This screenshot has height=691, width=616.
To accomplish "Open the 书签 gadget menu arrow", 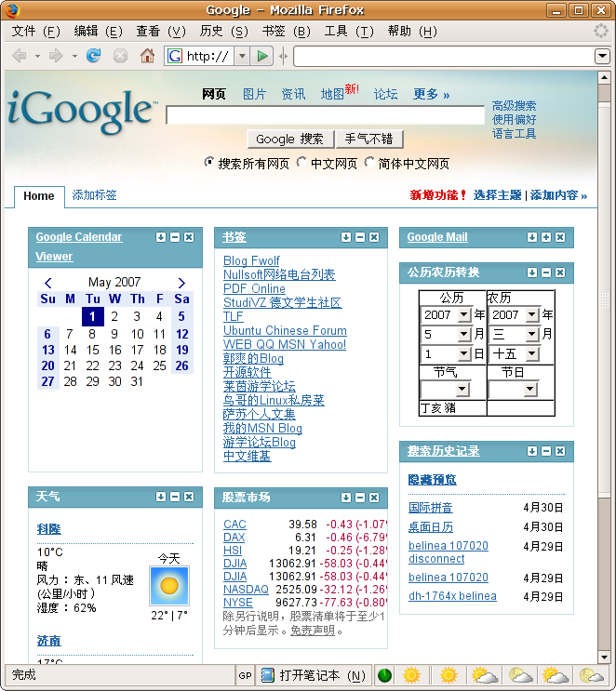I will click(x=346, y=237).
